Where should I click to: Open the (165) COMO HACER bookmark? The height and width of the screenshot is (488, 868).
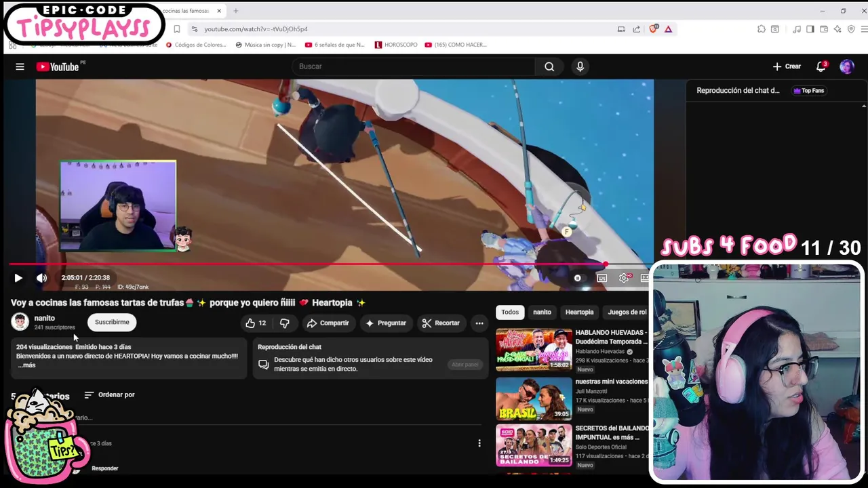pyautogui.click(x=456, y=45)
